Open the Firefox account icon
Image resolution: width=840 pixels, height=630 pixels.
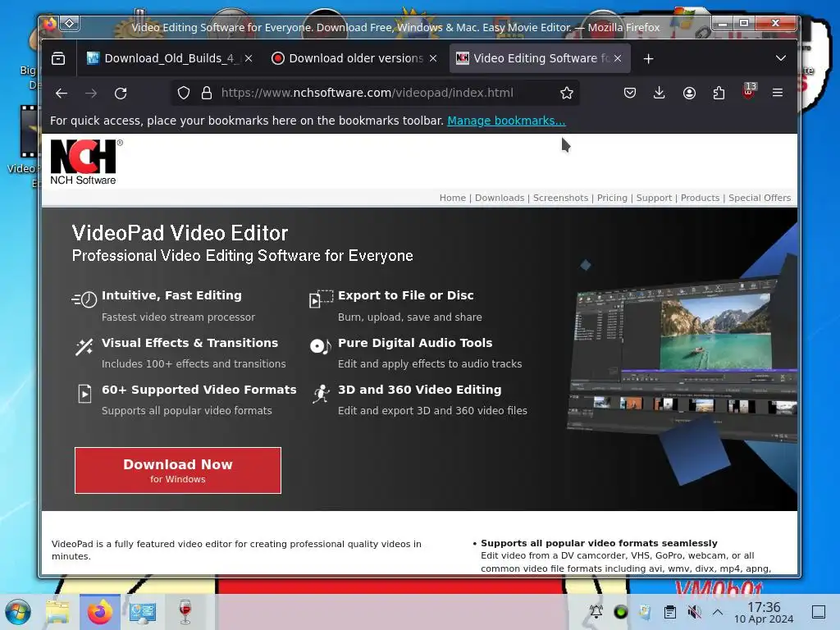pyautogui.click(x=689, y=94)
